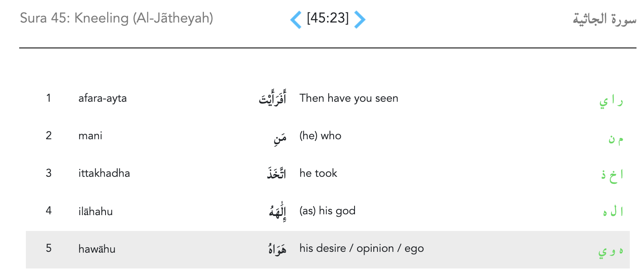Go to next verse with right chevron
644x271 pixels.
click(x=360, y=20)
